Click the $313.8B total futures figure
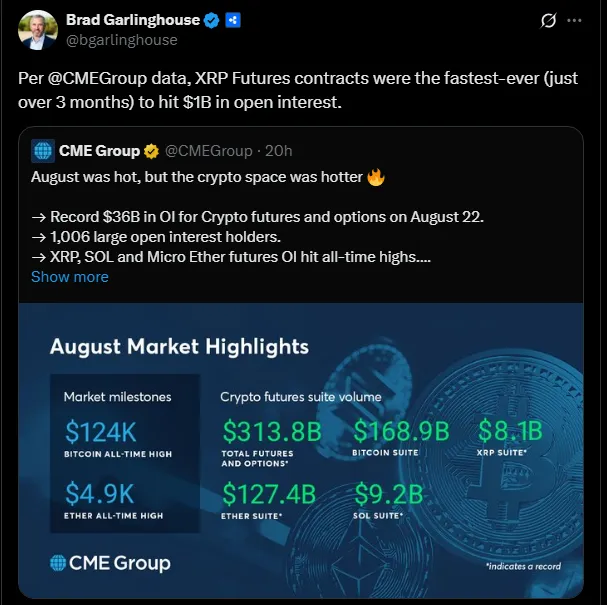Image resolution: width=607 pixels, height=605 pixels. click(x=272, y=432)
